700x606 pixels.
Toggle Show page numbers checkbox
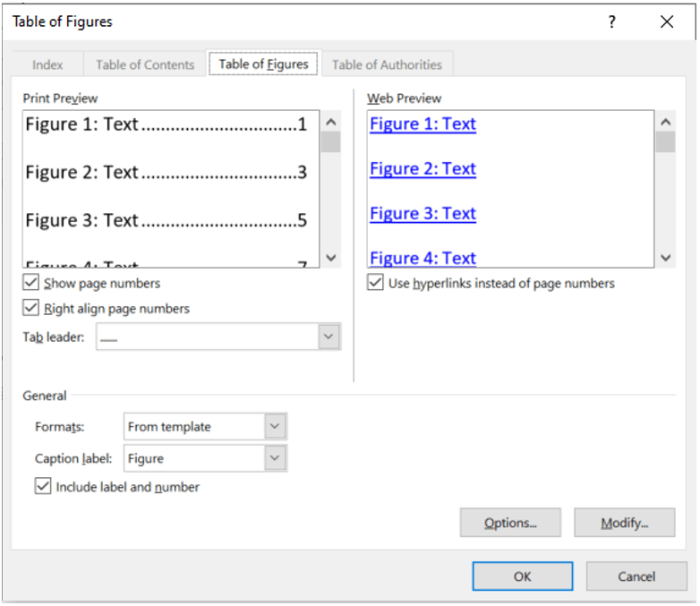(34, 283)
